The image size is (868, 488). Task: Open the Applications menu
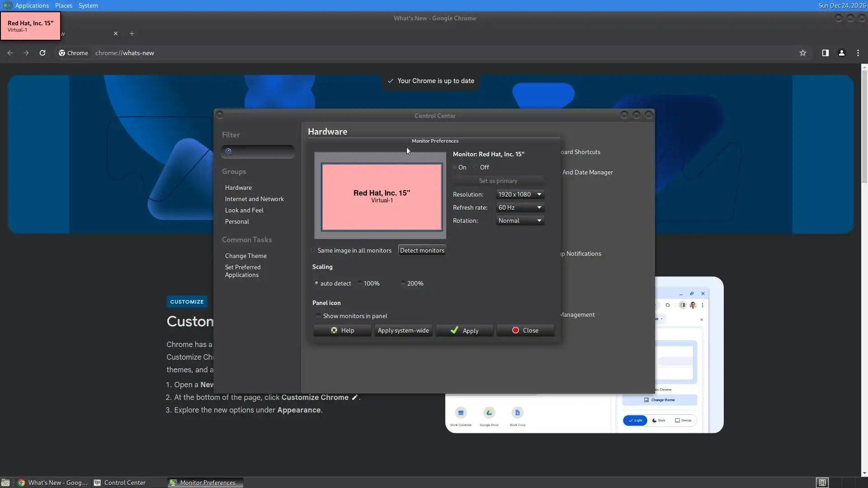pyautogui.click(x=31, y=5)
